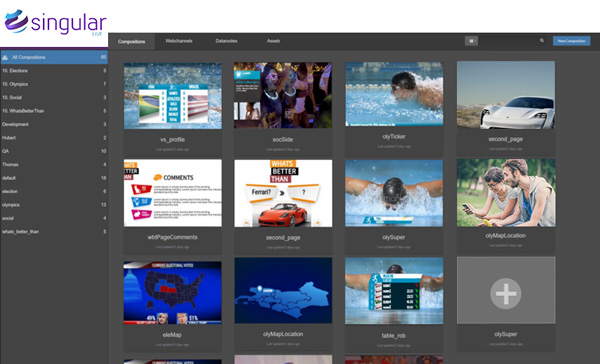
Task: Select the whats_better_than folder
Action: tap(54, 232)
